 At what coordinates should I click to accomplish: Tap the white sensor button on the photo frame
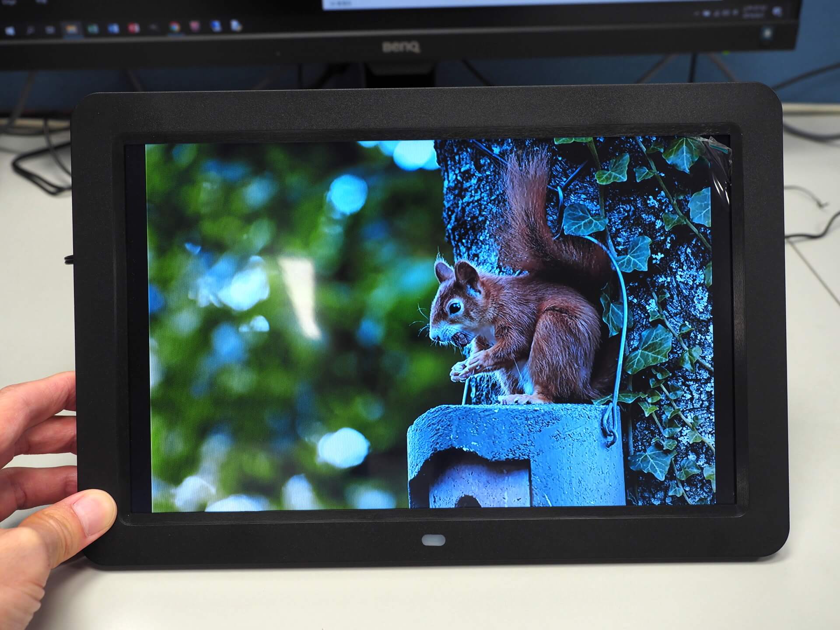434,540
